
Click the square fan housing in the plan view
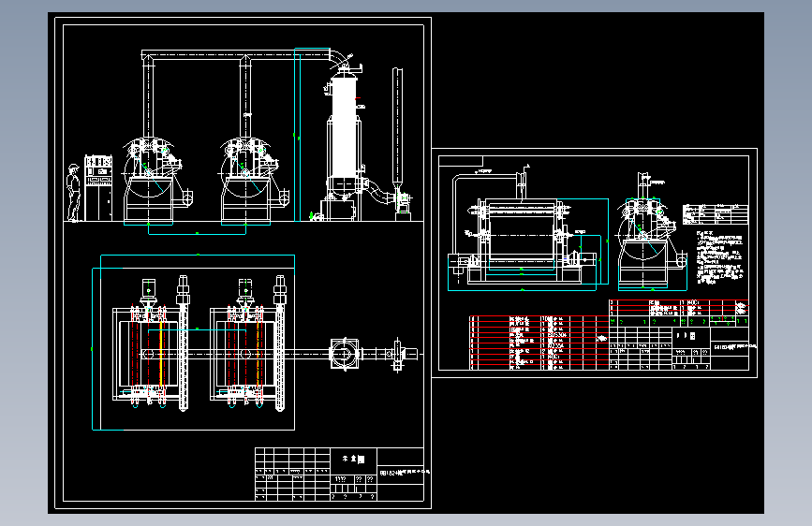(x=345, y=353)
